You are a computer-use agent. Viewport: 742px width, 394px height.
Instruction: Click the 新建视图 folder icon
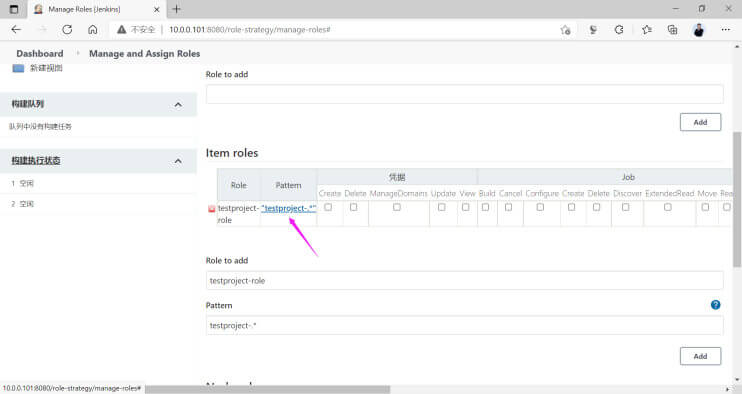click(18, 68)
